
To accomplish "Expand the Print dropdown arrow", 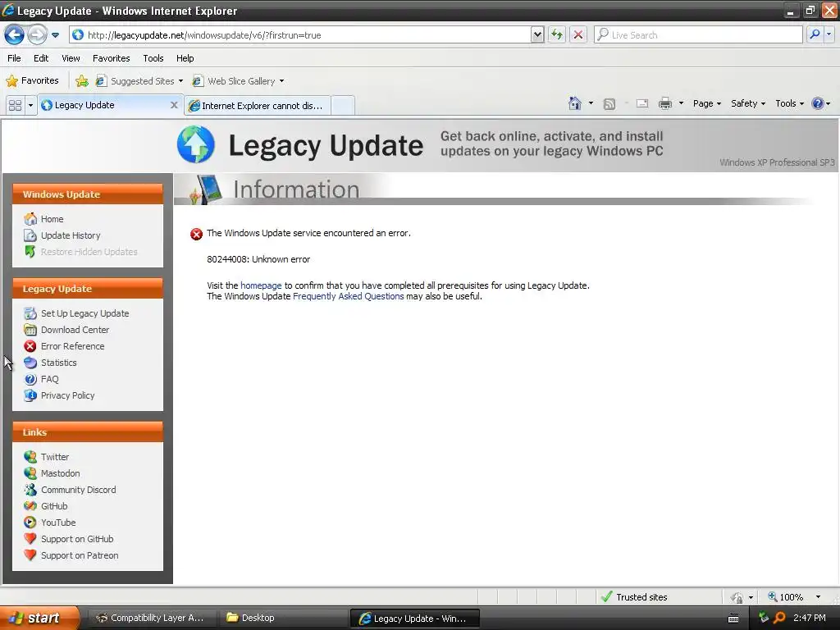I will pyautogui.click(x=681, y=103).
